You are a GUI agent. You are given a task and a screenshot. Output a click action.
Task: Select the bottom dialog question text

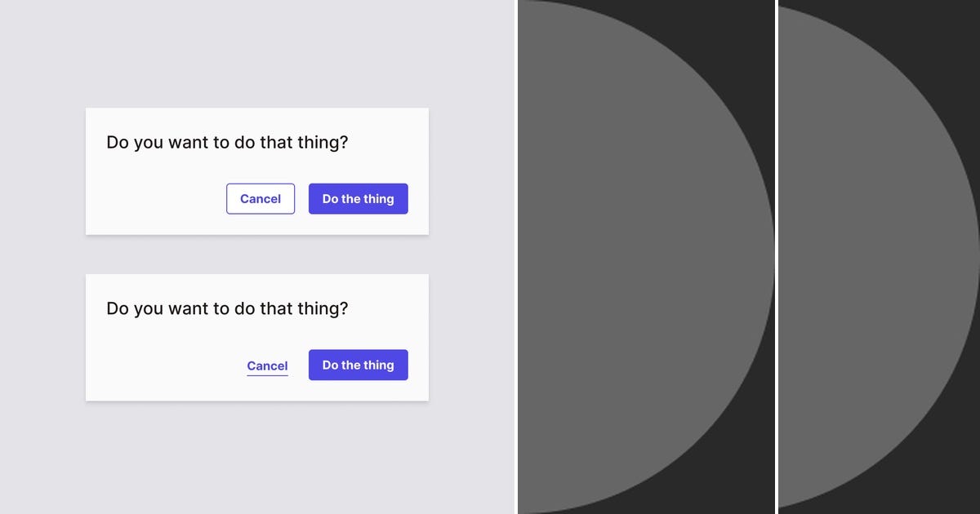point(226,308)
